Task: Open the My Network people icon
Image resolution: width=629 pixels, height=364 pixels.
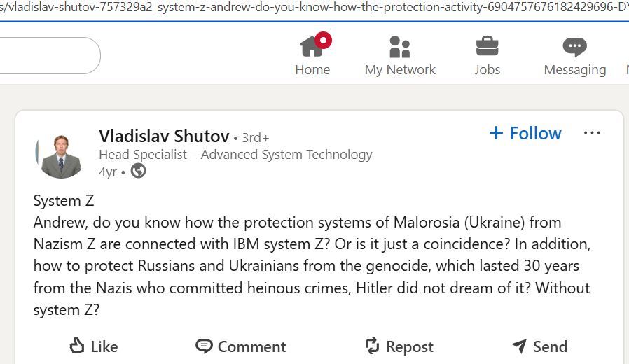Action: point(399,48)
